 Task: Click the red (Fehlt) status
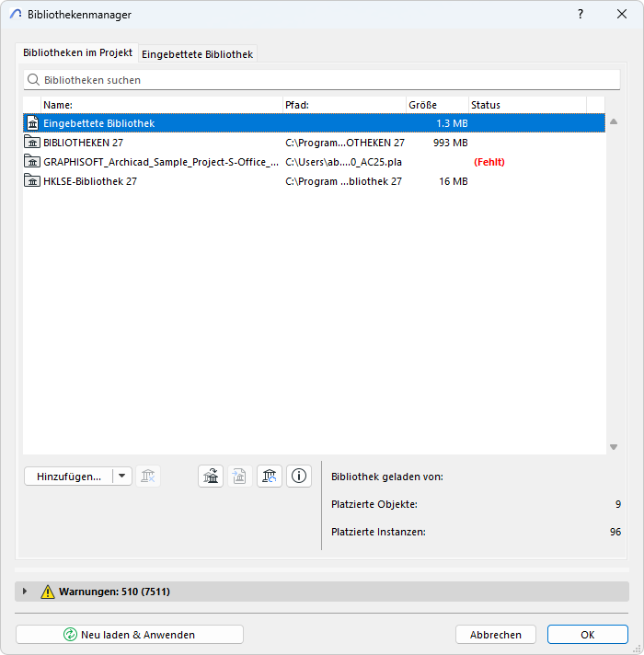(x=489, y=162)
